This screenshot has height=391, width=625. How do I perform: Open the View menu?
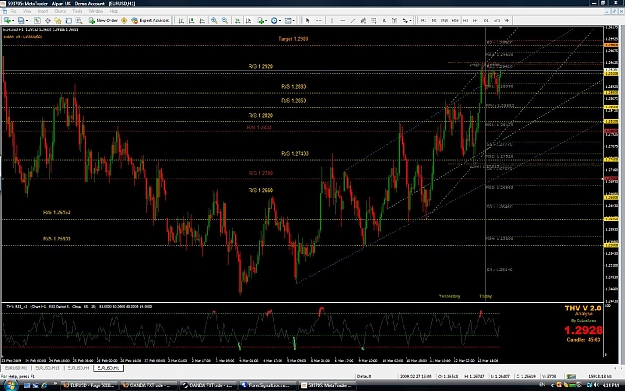click(x=27, y=11)
